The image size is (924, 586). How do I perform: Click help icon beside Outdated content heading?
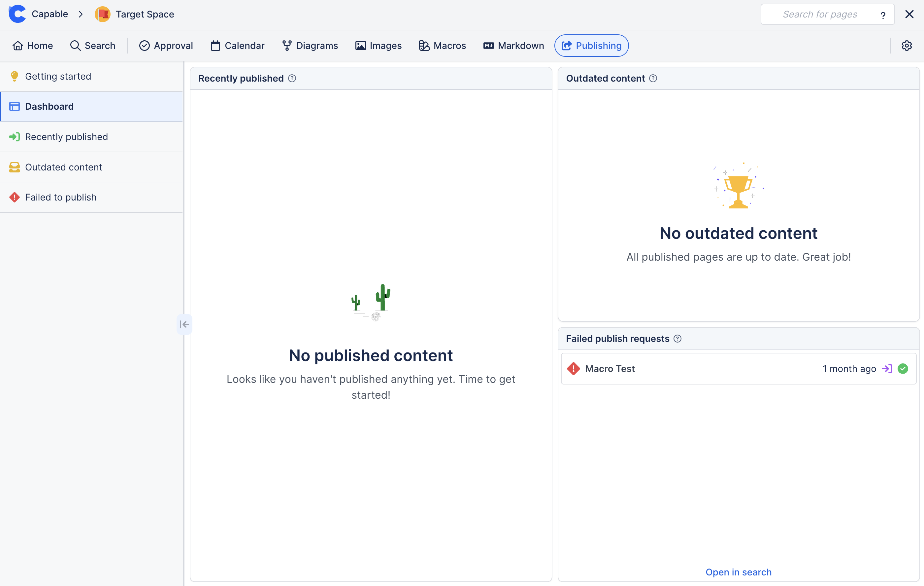coord(653,78)
